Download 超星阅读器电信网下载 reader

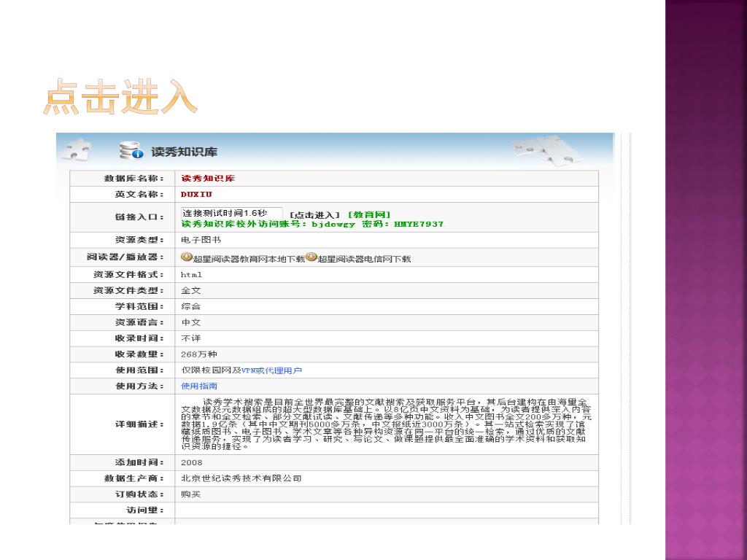(364, 259)
